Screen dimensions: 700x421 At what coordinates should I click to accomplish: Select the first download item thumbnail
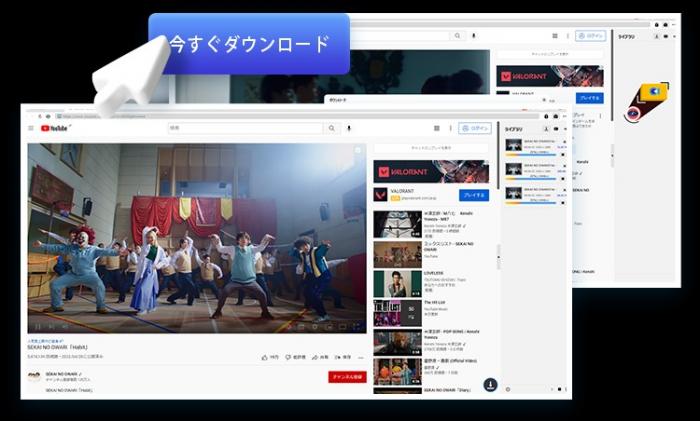(513, 145)
